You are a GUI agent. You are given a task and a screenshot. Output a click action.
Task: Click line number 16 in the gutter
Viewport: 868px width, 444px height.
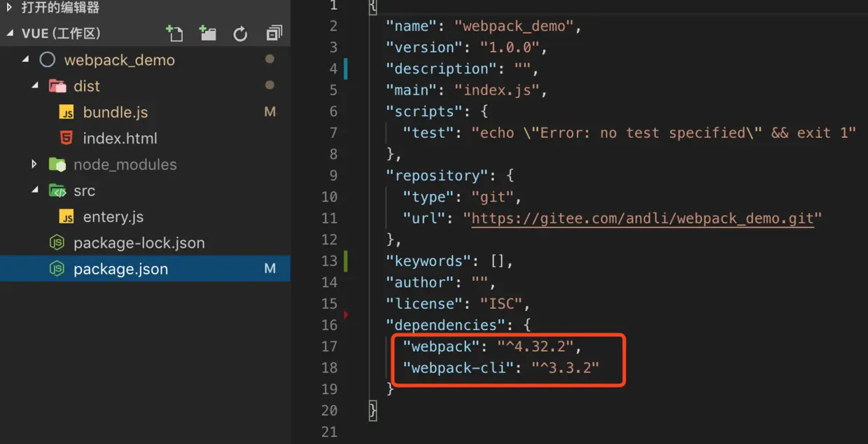pyautogui.click(x=329, y=325)
